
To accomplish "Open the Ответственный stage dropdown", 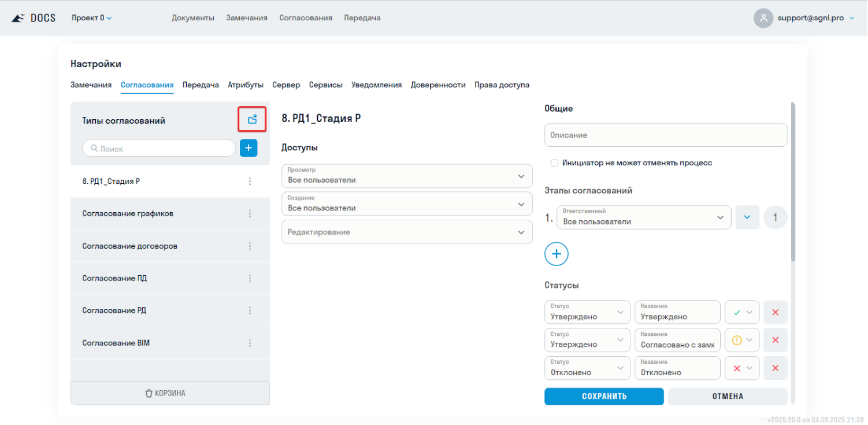I will pos(643,217).
